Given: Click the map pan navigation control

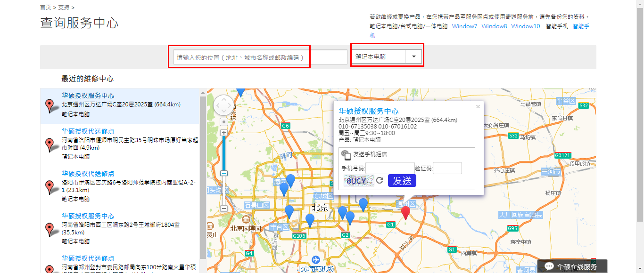Looking at the screenshot, I should 223,105.
